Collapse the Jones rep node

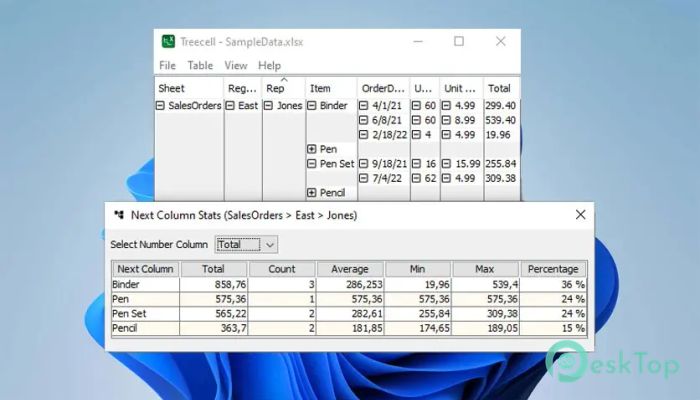[268, 106]
